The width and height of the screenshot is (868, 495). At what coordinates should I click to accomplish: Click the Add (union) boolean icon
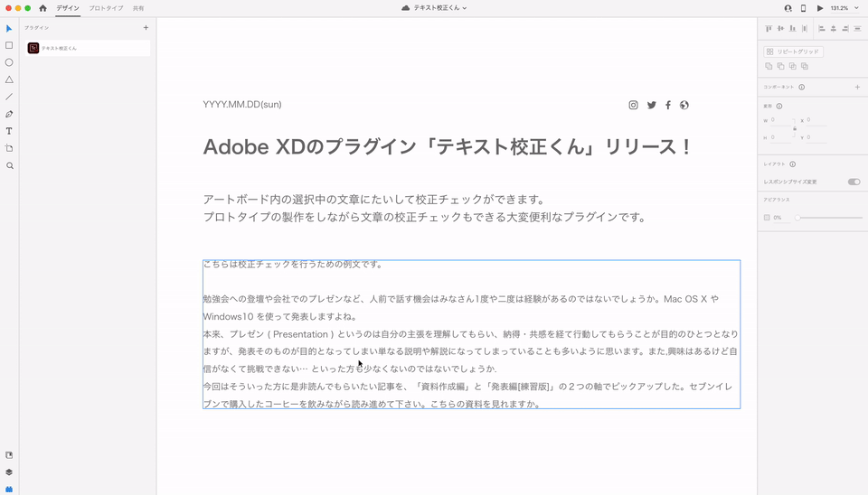pos(769,66)
